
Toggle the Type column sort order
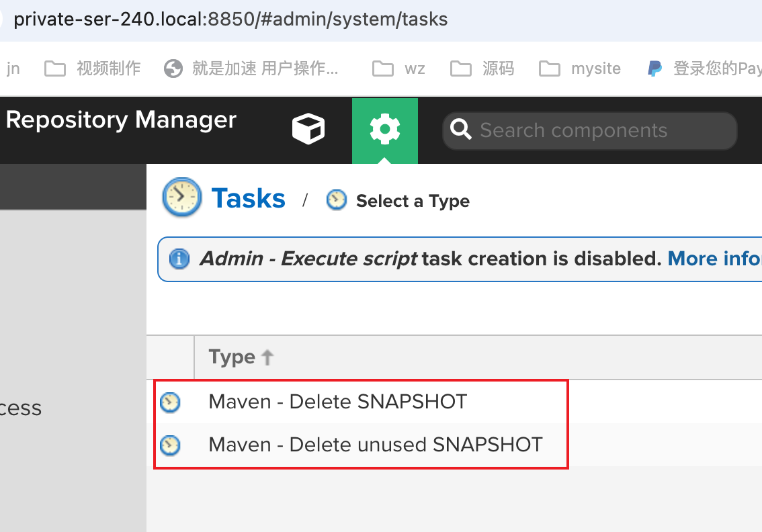pyautogui.click(x=241, y=357)
